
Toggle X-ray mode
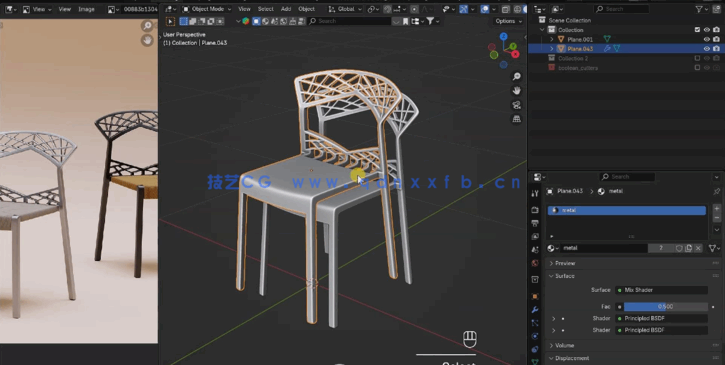pyautogui.click(x=505, y=9)
